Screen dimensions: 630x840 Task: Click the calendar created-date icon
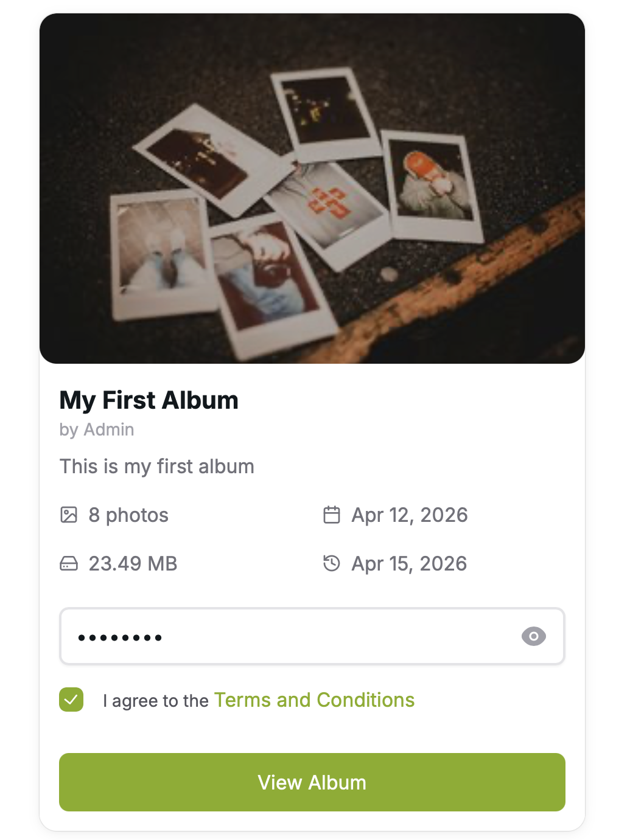[x=332, y=515]
